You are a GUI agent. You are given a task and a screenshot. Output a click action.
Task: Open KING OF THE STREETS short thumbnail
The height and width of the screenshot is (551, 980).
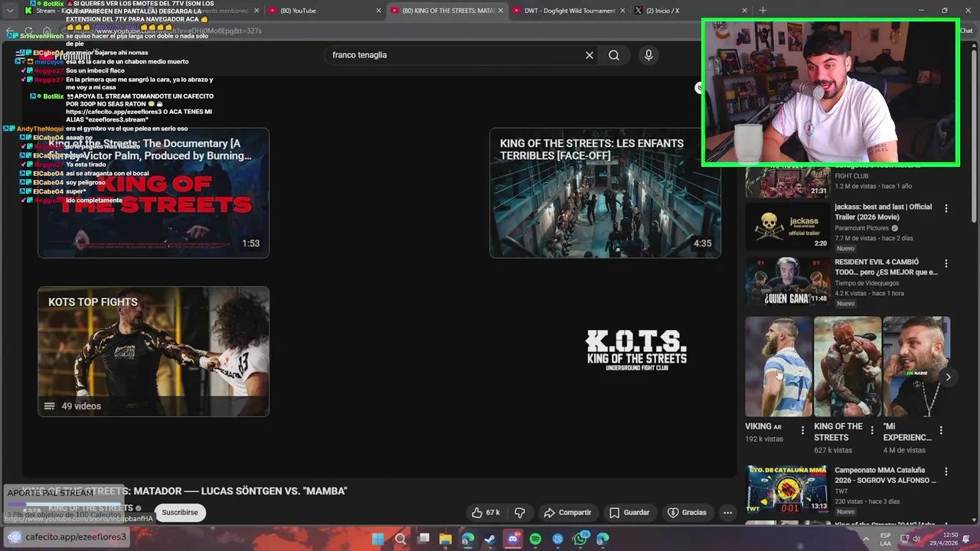[848, 367]
